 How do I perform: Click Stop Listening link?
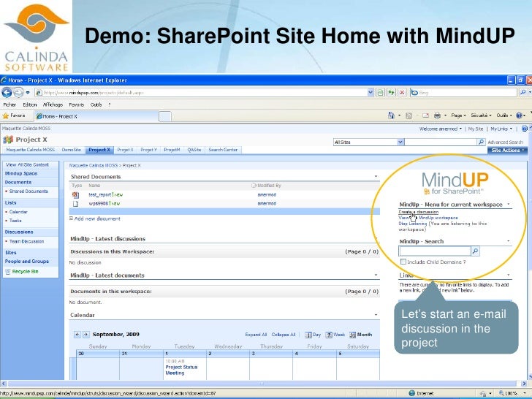(x=413, y=224)
